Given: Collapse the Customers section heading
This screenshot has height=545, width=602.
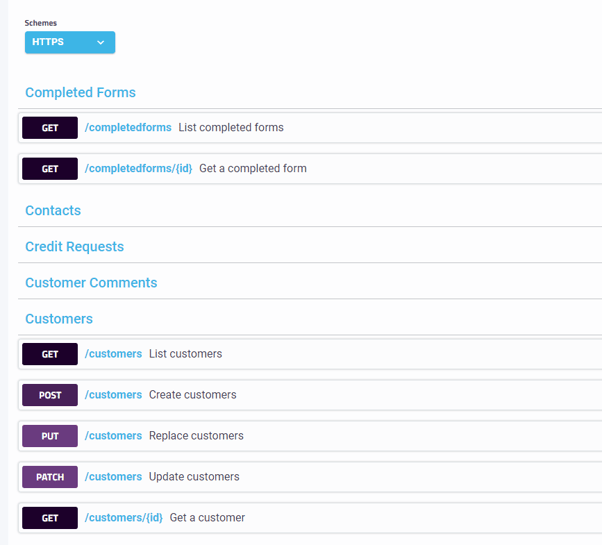Looking at the screenshot, I should [x=59, y=318].
